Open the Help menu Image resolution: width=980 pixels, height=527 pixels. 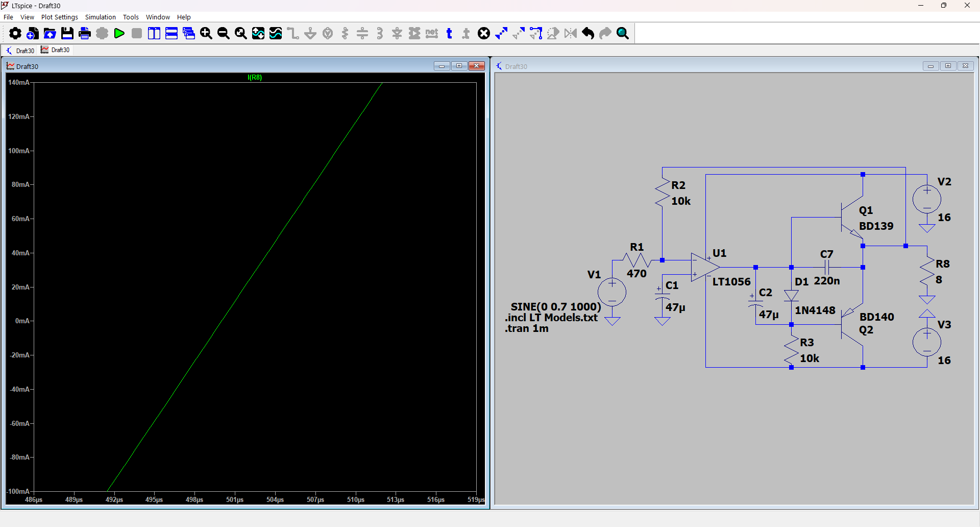184,17
